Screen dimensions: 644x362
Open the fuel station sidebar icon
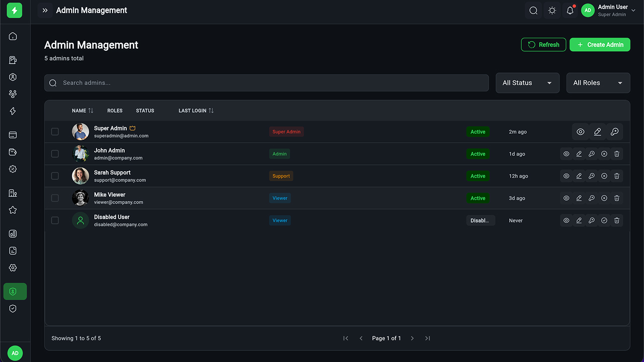(13, 60)
